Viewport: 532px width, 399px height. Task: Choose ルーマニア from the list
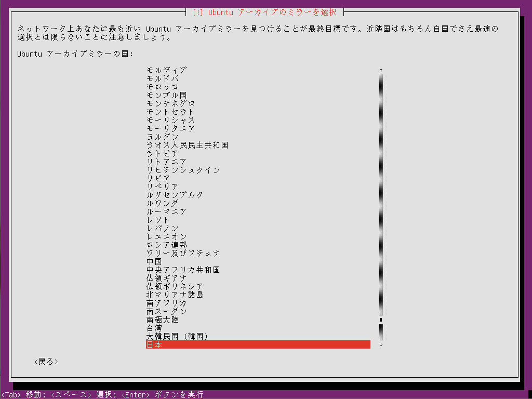[167, 212]
